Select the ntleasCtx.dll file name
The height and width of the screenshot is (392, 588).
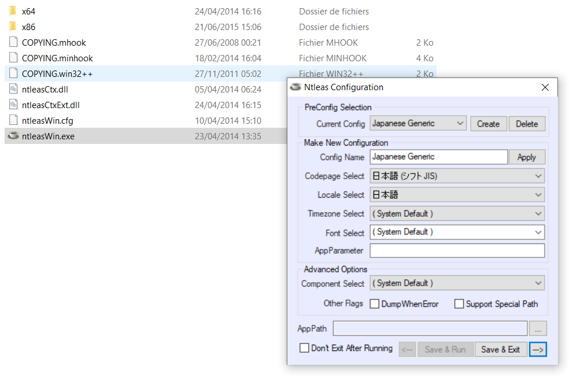pos(45,89)
